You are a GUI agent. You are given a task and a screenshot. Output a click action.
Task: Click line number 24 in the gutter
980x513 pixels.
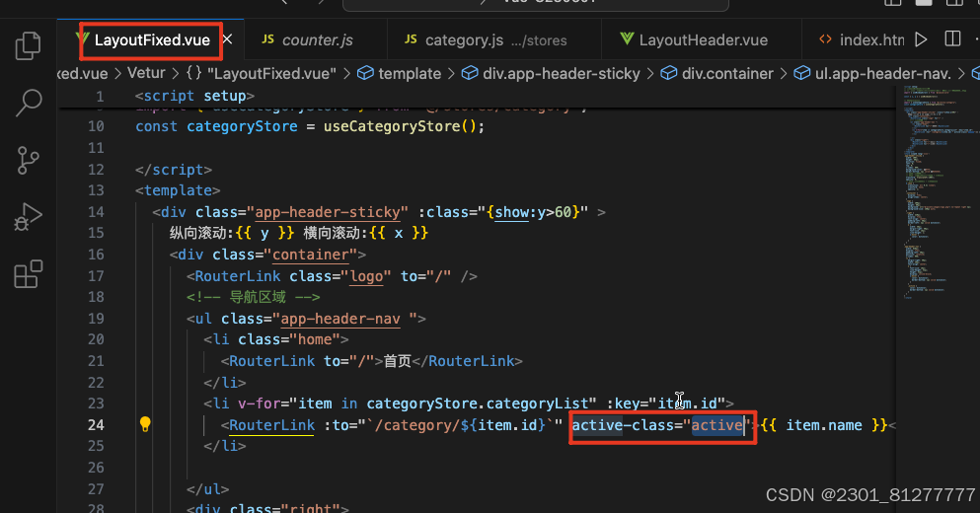pos(96,425)
